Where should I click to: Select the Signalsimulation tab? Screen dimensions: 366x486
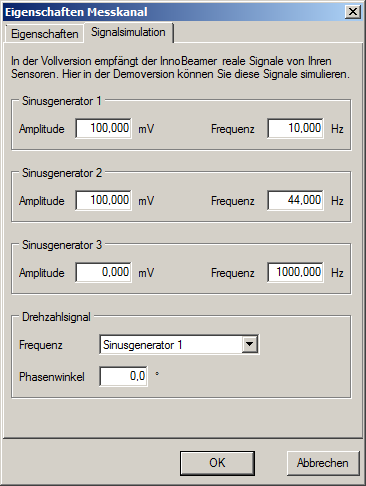point(128,32)
